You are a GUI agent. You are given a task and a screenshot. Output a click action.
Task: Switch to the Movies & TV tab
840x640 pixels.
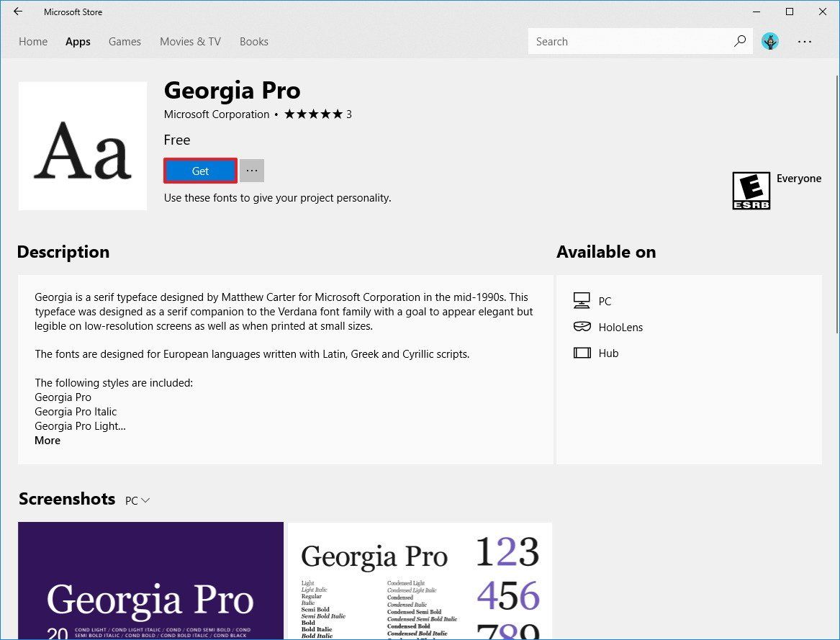[x=189, y=41]
